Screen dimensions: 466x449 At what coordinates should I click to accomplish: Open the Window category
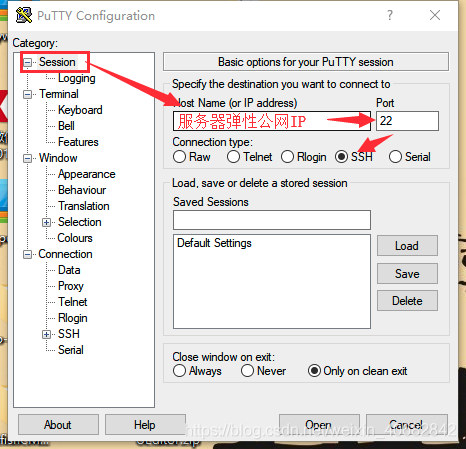(58, 158)
